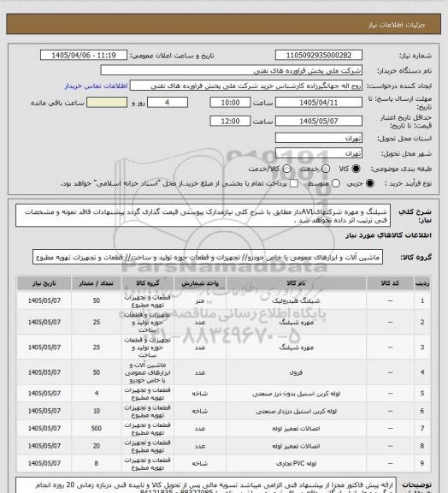
Task: Click لوله کربن استیل بدون درز صنعتی
Action: (296, 394)
